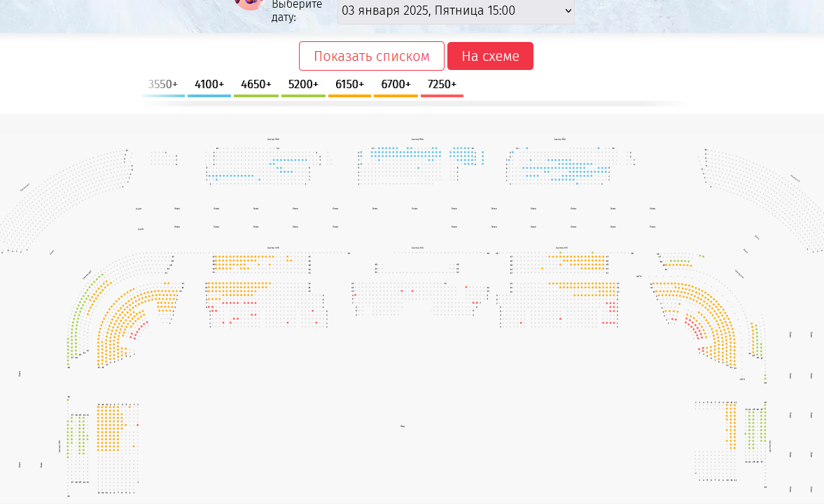824x504 pixels.
Task: Select the 'На схеме' scheme view
Action: pyautogui.click(x=490, y=56)
